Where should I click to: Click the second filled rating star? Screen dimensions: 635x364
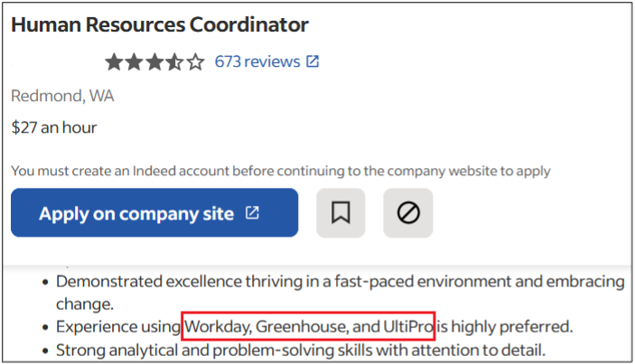point(134,62)
